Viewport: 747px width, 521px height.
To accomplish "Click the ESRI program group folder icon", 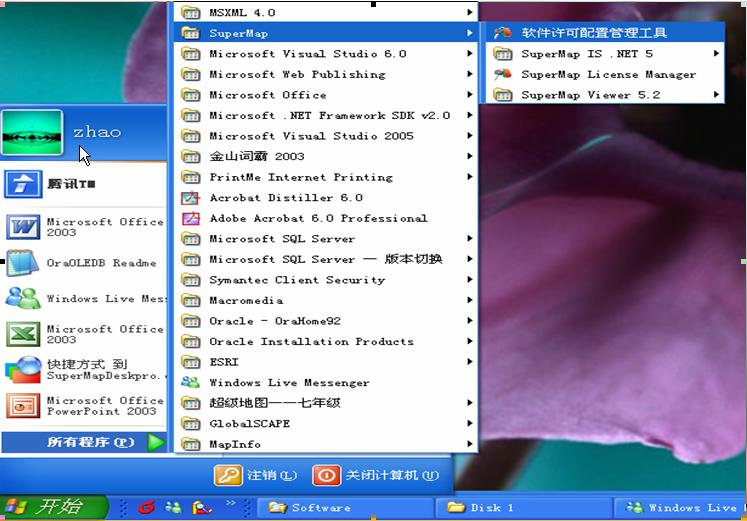I will click(191, 362).
